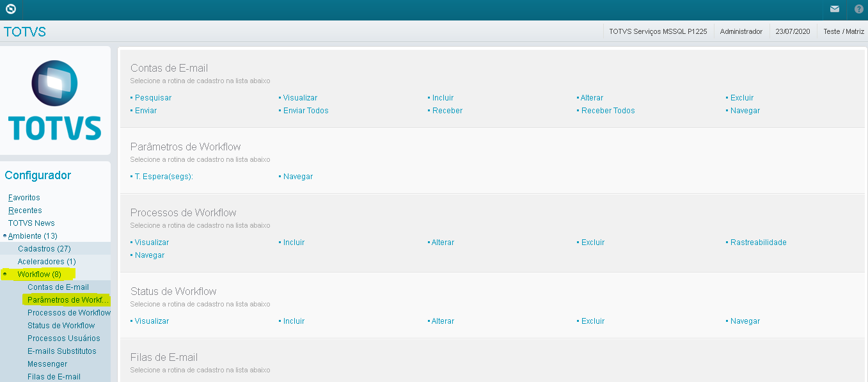Click Pesquisar under Contas de E-mail
This screenshot has height=382, width=868.
pyautogui.click(x=153, y=98)
